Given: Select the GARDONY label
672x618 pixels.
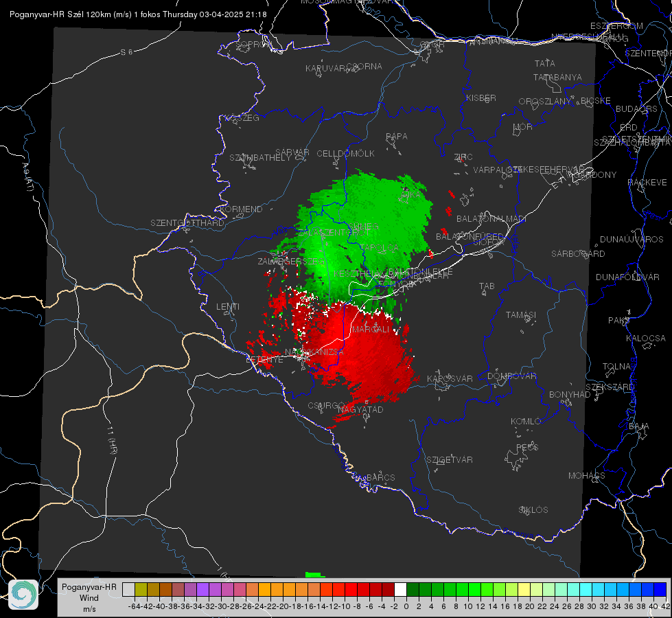Looking at the screenshot, I should coord(595,174).
